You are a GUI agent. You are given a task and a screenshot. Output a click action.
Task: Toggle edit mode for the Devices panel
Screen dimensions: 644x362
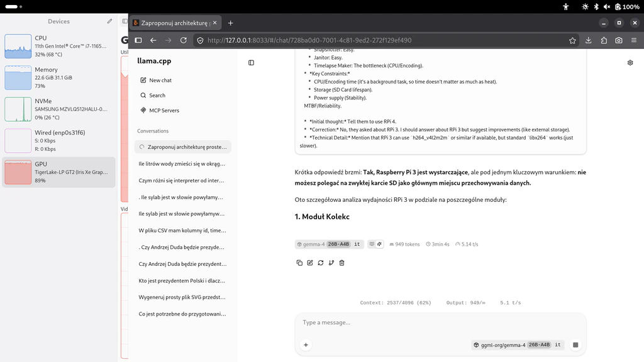click(x=108, y=21)
